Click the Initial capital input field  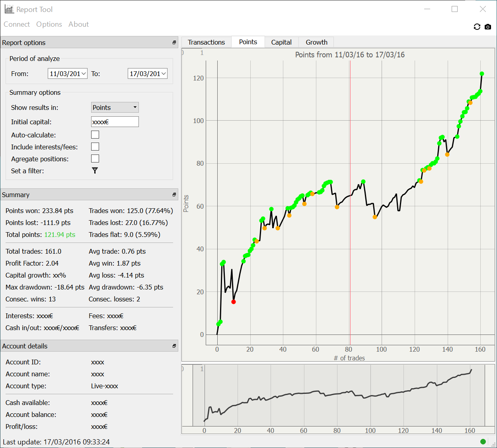pos(115,122)
